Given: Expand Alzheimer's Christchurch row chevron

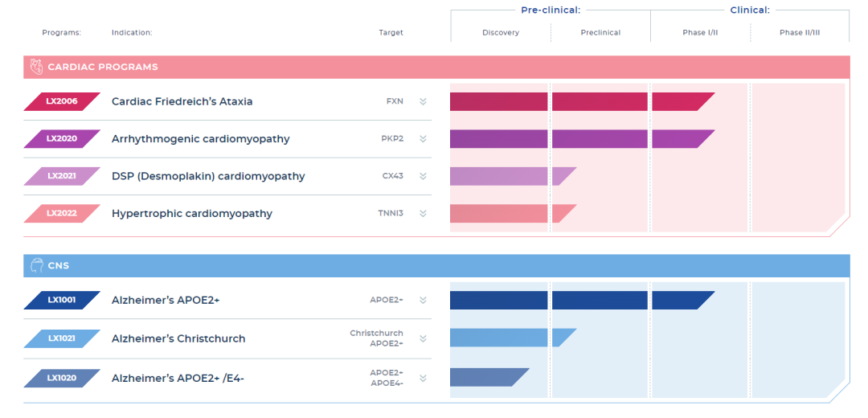Looking at the screenshot, I should [x=423, y=338].
